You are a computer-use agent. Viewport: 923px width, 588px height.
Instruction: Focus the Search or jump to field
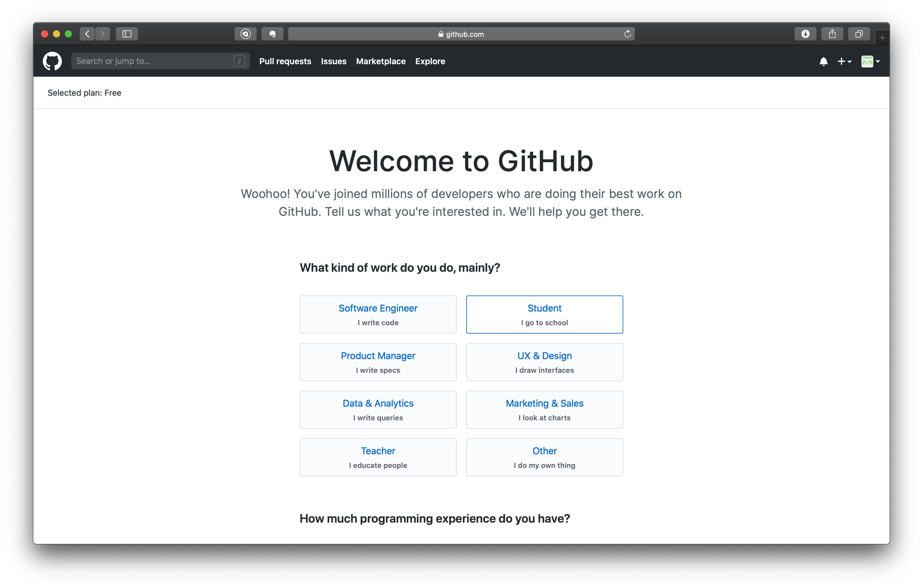coord(160,61)
